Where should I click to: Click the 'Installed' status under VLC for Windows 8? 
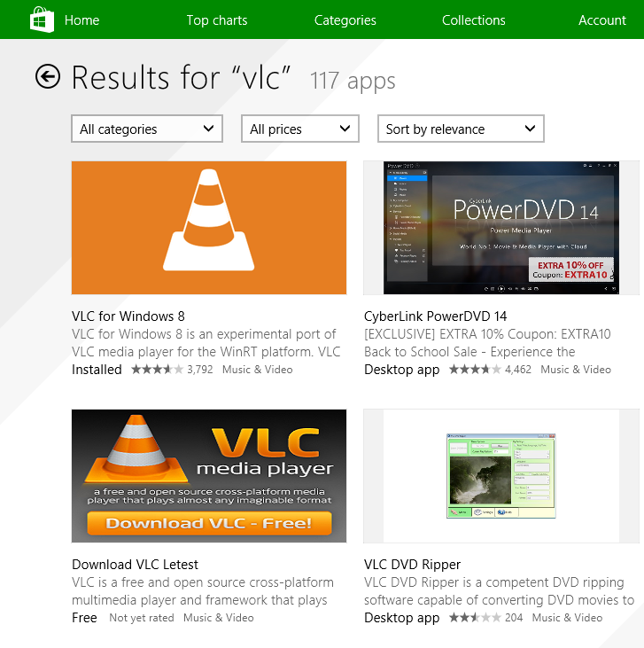(x=97, y=370)
